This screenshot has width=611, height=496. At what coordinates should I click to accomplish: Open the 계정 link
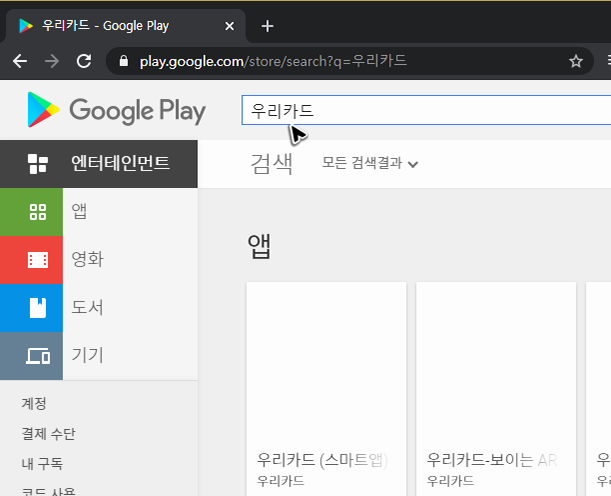(34, 403)
